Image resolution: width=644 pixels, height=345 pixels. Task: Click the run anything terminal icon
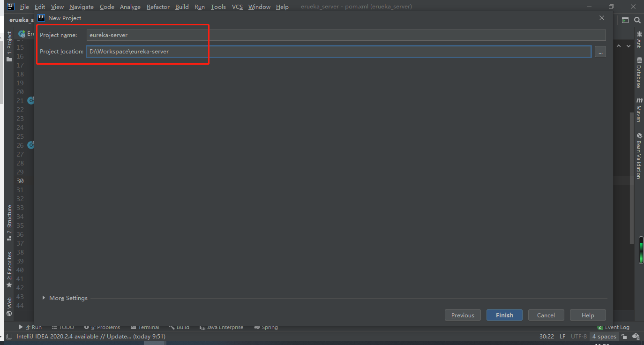pyautogui.click(x=625, y=20)
